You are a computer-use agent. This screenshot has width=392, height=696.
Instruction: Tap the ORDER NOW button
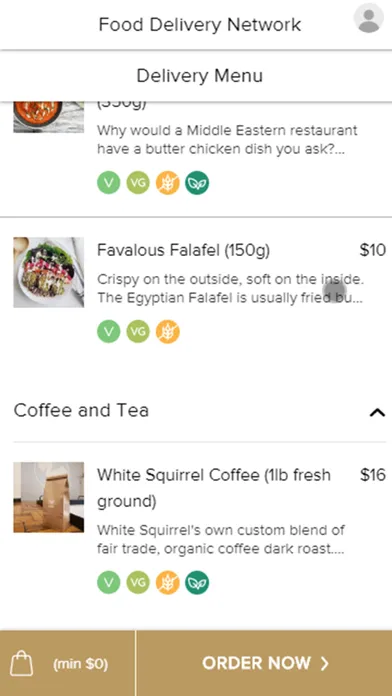coord(265,663)
